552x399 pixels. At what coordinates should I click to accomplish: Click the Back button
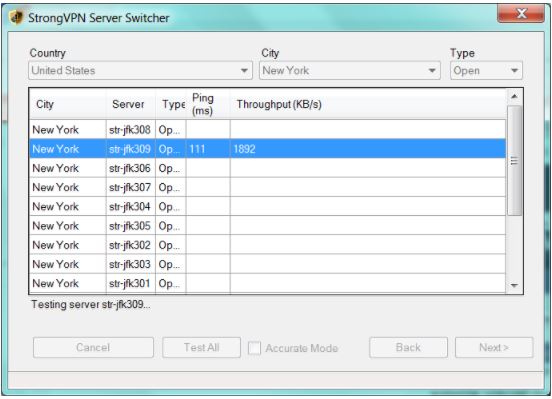click(408, 348)
